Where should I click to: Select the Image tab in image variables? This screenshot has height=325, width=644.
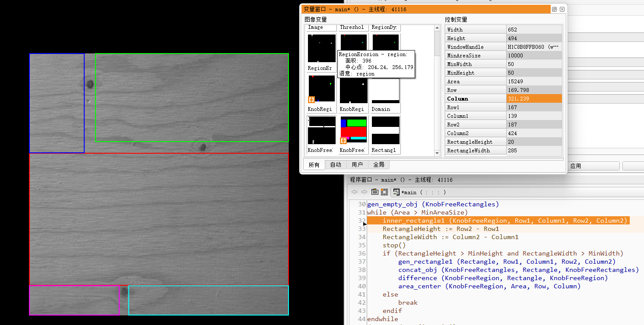(320, 27)
